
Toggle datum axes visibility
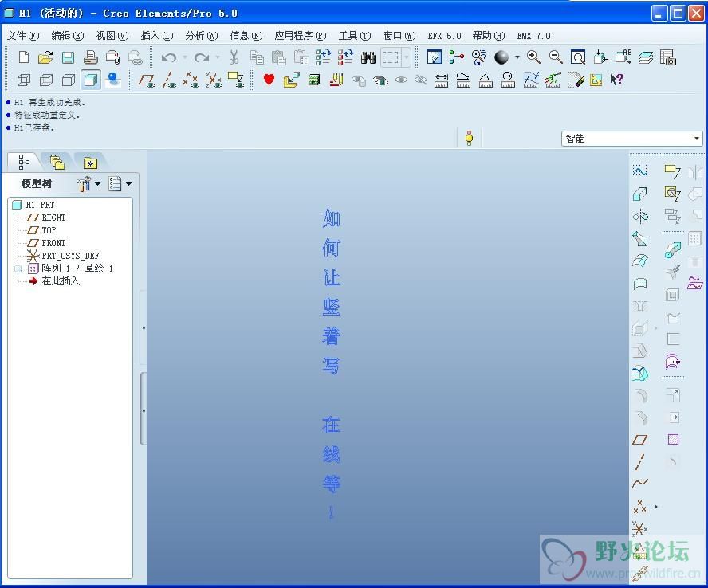click(169, 80)
